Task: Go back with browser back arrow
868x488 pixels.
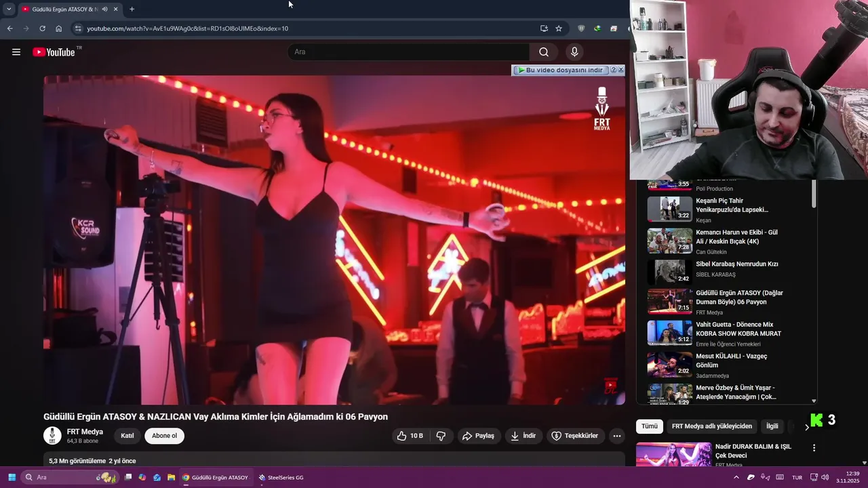Action: pos(9,28)
